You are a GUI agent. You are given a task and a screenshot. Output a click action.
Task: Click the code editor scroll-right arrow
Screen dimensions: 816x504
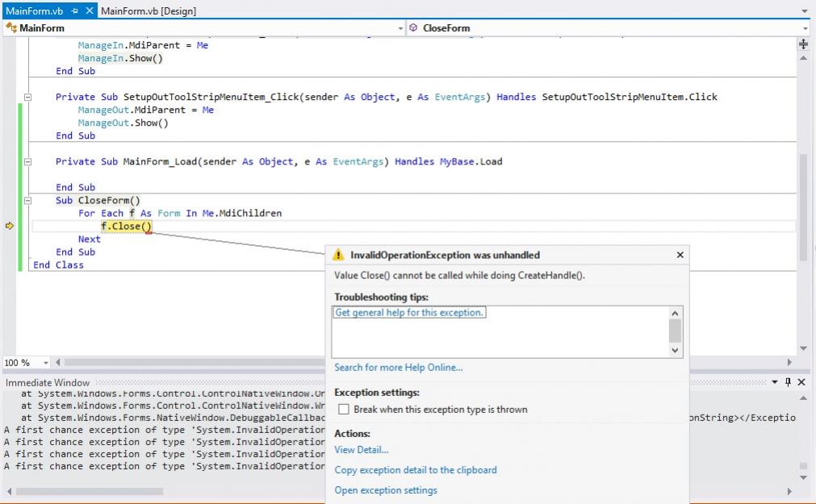tap(789, 363)
